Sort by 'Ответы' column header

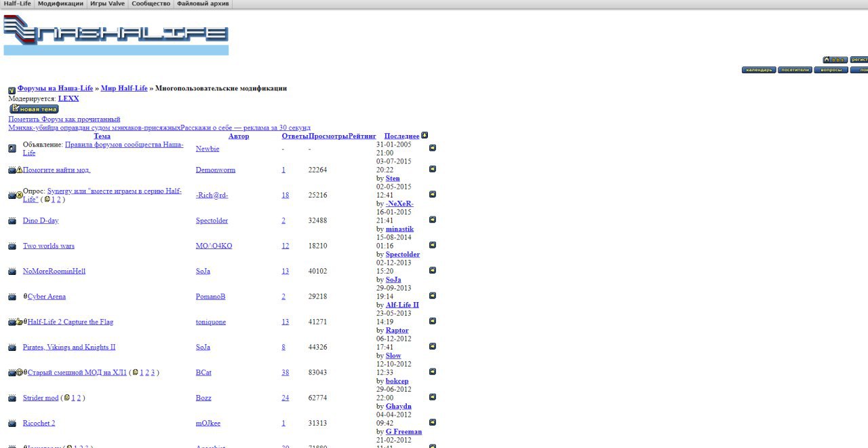(x=295, y=136)
